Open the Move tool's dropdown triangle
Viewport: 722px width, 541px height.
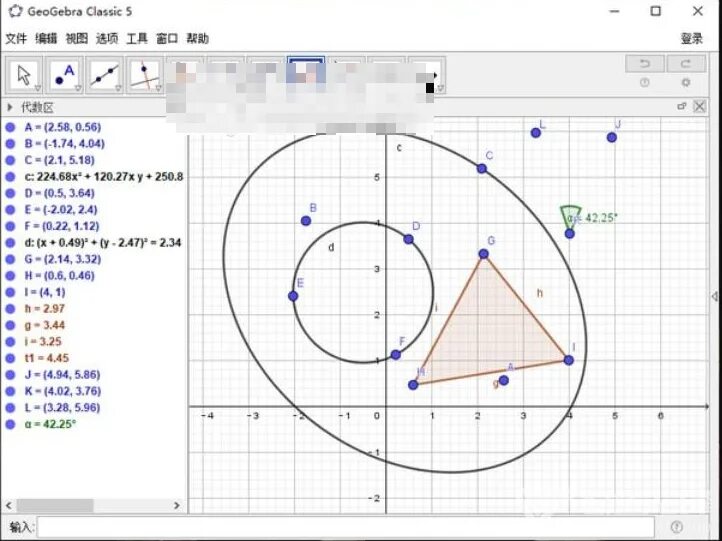pos(38,88)
